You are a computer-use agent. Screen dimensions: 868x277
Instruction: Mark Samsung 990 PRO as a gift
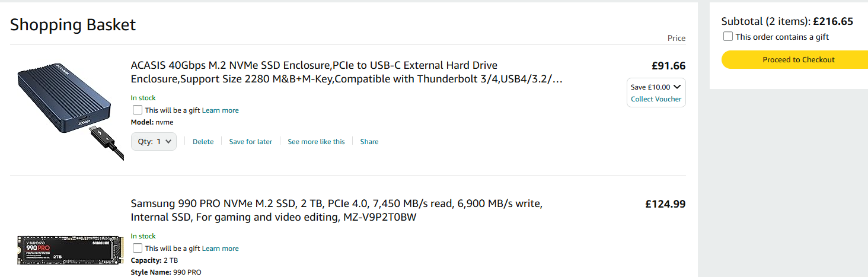pyautogui.click(x=138, y=249)
